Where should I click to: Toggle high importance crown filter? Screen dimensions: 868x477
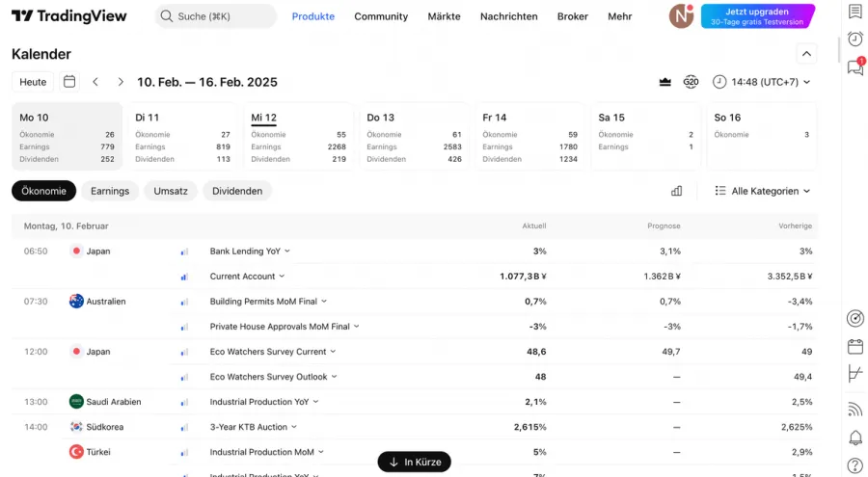tap(665, 82)
